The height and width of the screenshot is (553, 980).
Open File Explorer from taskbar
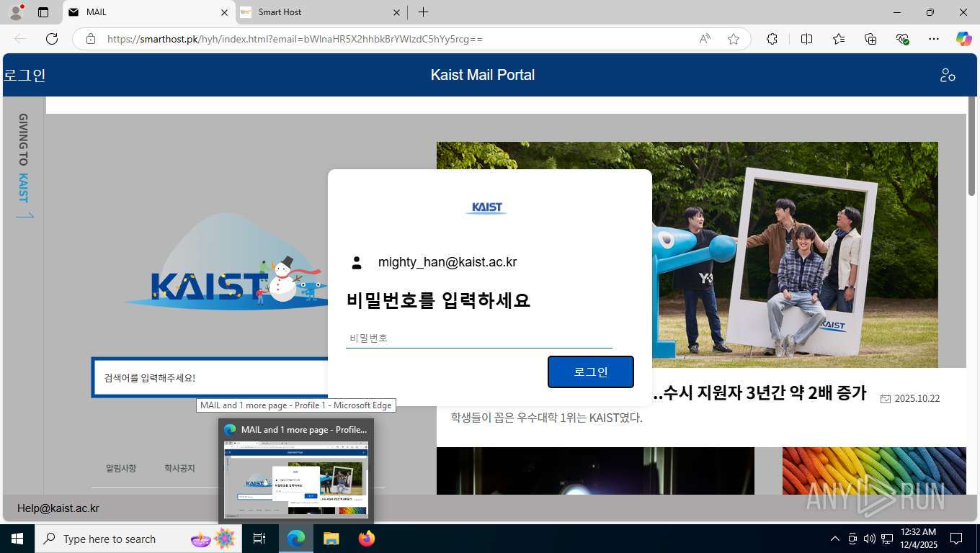point(331,539)
